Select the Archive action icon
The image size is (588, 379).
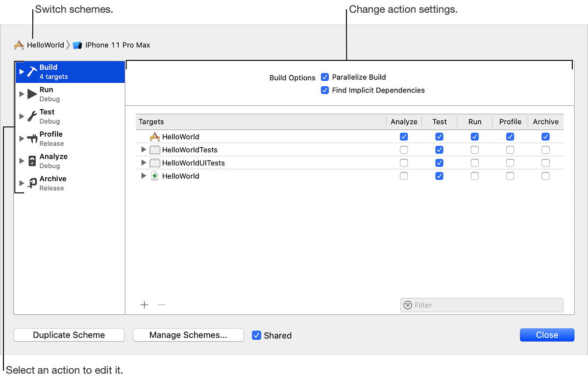pyautogui.click(x=32, y=183)
